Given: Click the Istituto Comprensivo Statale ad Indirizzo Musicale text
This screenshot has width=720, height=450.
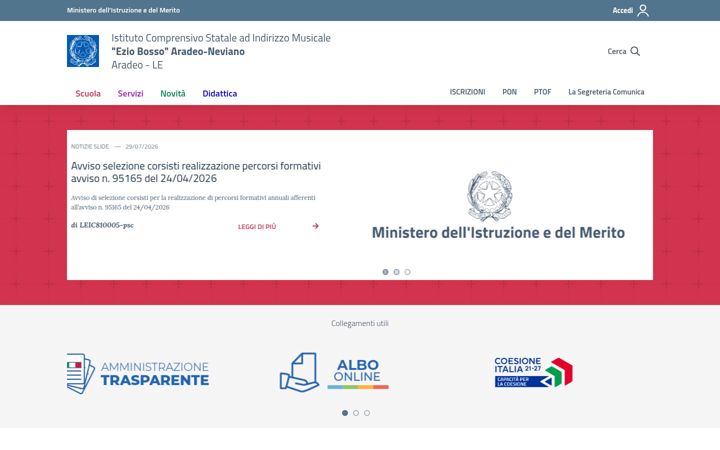Looking at the screenshot, I should point(221,38).
